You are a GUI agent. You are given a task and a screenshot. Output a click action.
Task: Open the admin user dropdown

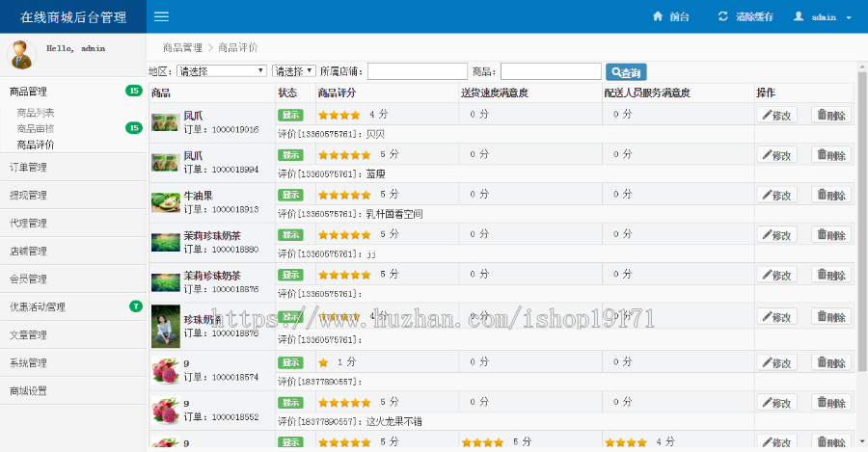(x=823, y=17)
